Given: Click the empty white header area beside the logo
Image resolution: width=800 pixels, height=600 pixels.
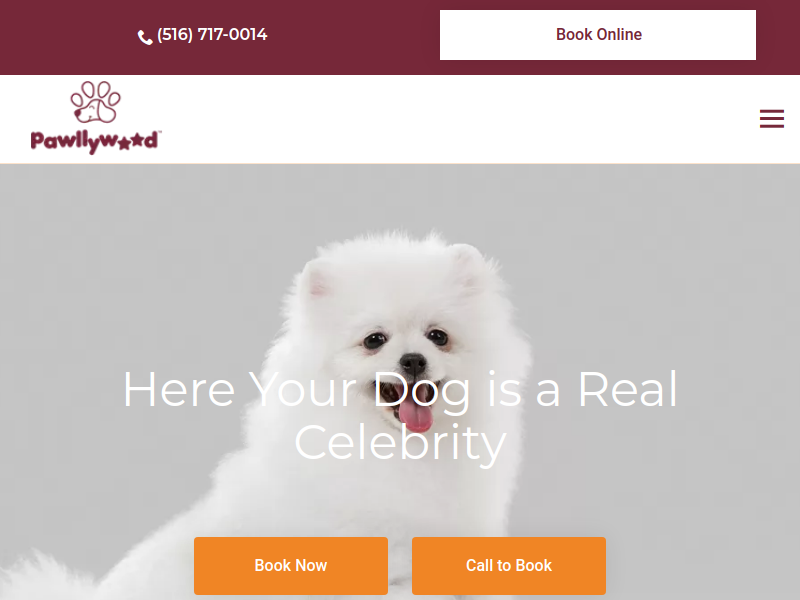Looking at the screenshot, I should pos(459,119).
